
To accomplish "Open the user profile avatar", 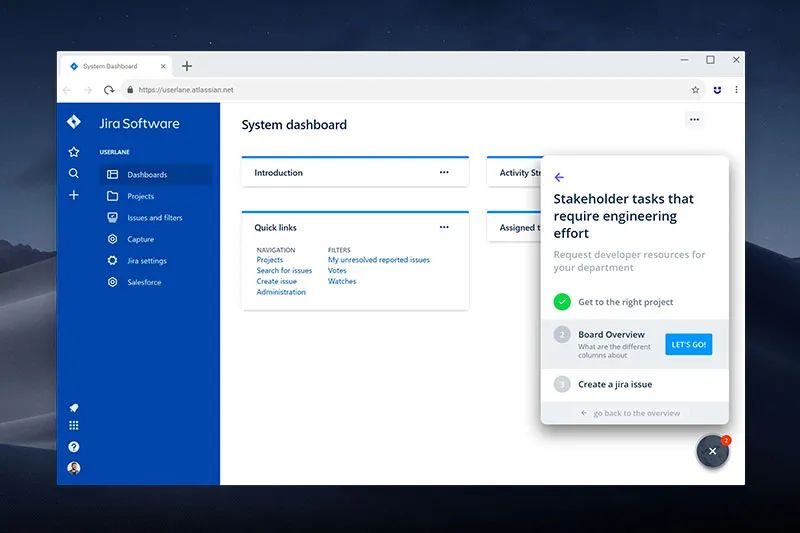I will [73, 468].
